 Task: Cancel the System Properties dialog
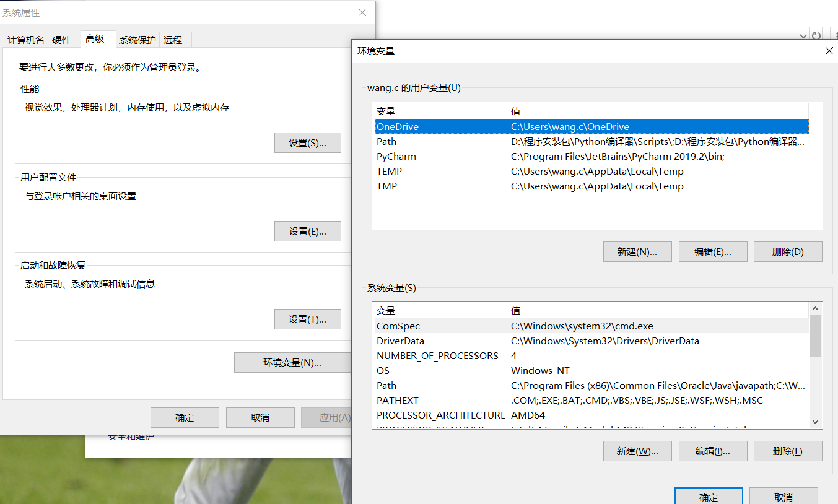pos(260,417)
